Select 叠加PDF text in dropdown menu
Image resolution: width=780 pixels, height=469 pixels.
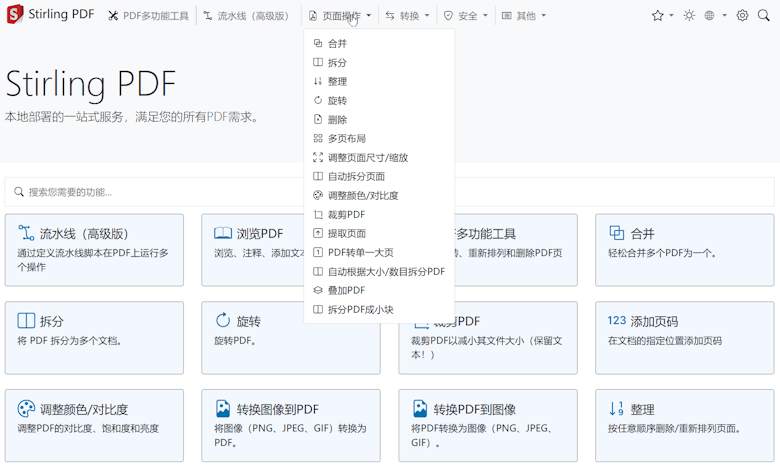346,290
